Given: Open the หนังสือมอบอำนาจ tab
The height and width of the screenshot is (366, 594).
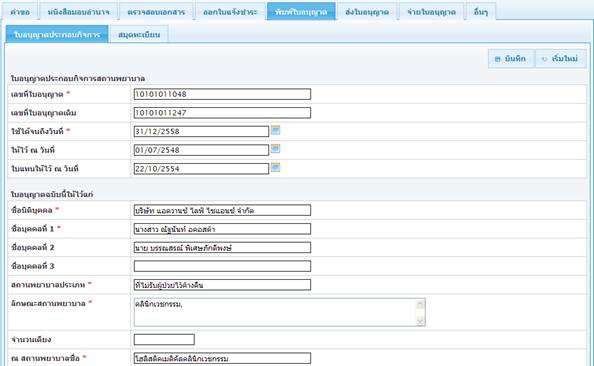Looking at the screenshot, I should 78,12.
